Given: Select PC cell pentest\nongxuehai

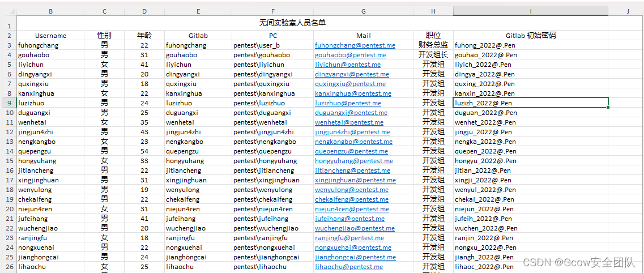Looking at the screenshot, I should point(272,248).
